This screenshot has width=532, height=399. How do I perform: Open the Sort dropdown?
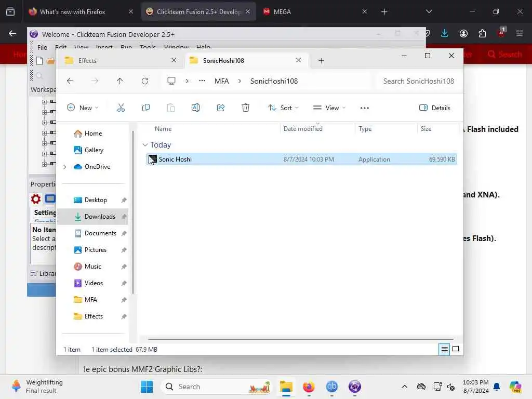283,108
